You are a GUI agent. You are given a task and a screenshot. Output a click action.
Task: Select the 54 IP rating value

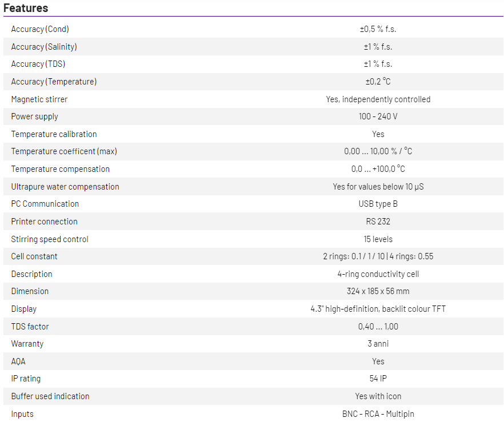click(x=378, y=379)
